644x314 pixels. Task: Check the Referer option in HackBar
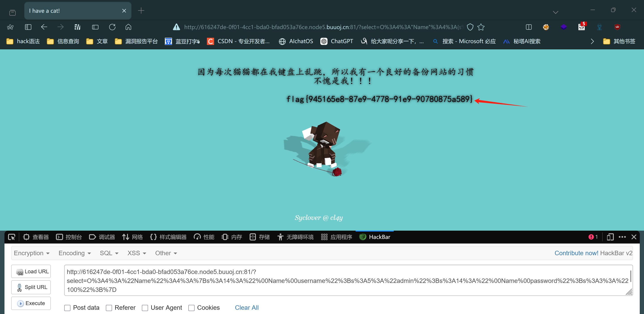pos(109,308)
